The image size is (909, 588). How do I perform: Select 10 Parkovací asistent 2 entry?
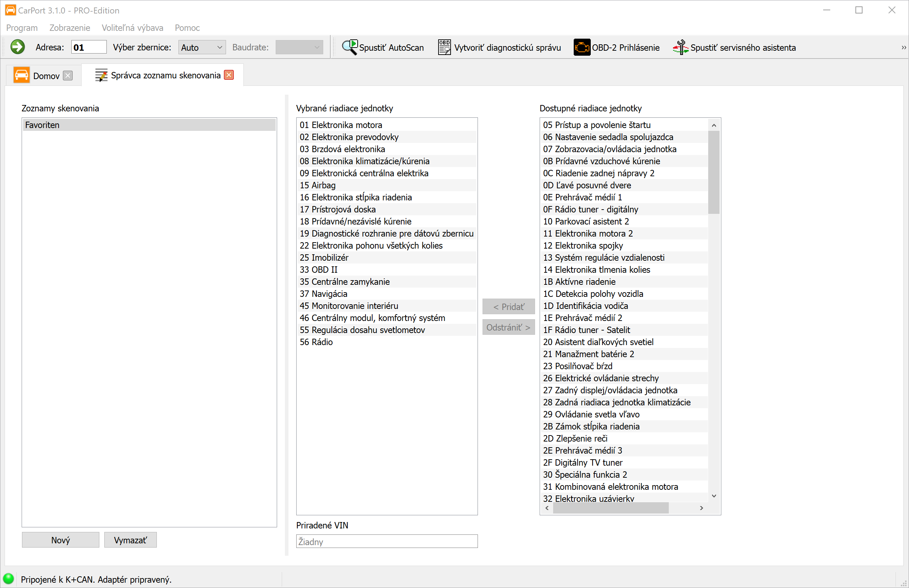[624, 221]
